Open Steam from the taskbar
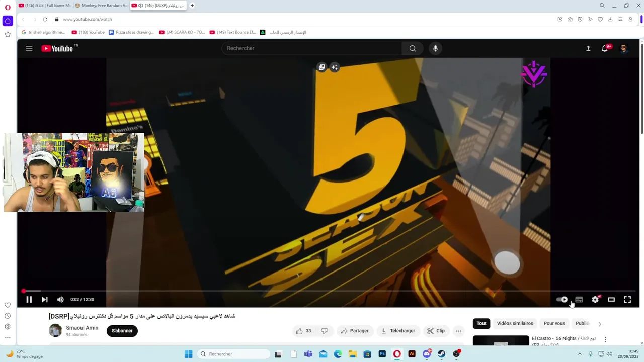644x362 pixels. [441, 354]
